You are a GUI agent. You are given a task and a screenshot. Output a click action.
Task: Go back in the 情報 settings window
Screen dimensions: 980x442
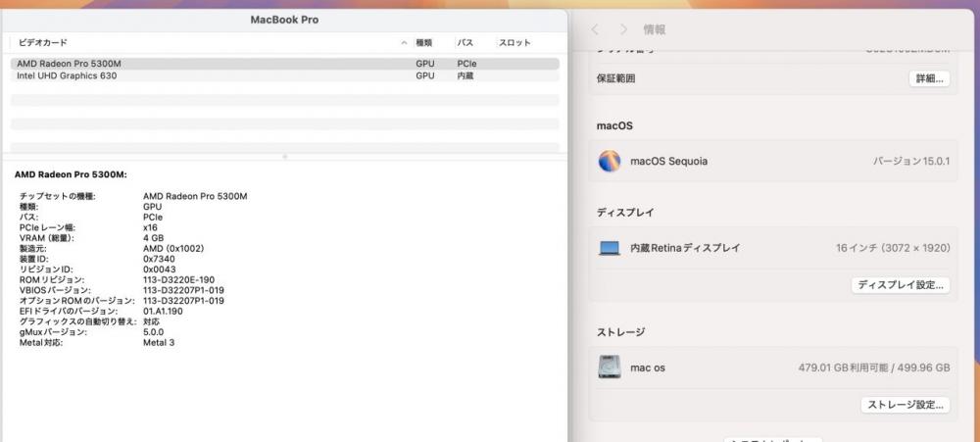point(595,29)
